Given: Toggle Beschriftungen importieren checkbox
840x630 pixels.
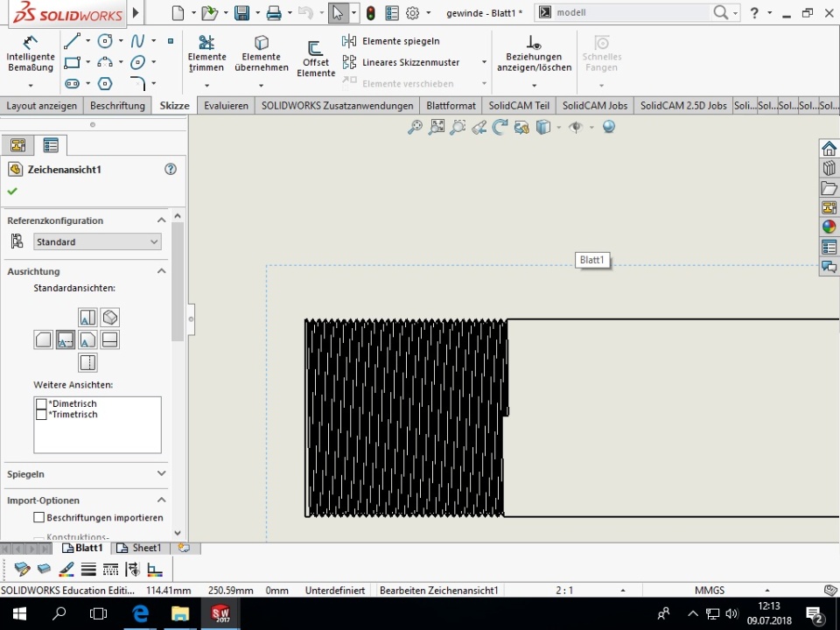Looking at the screenshot, I should pos(39,518).
